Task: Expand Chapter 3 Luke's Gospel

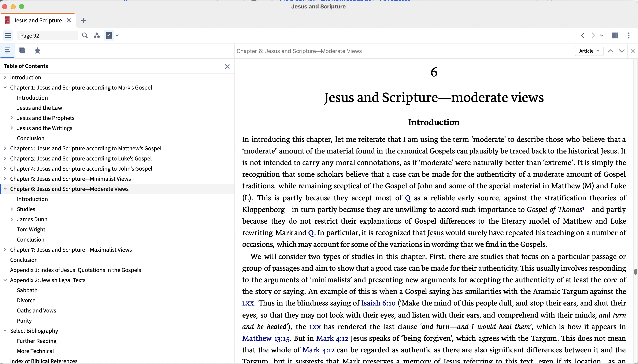Action: tap(5, 159)
